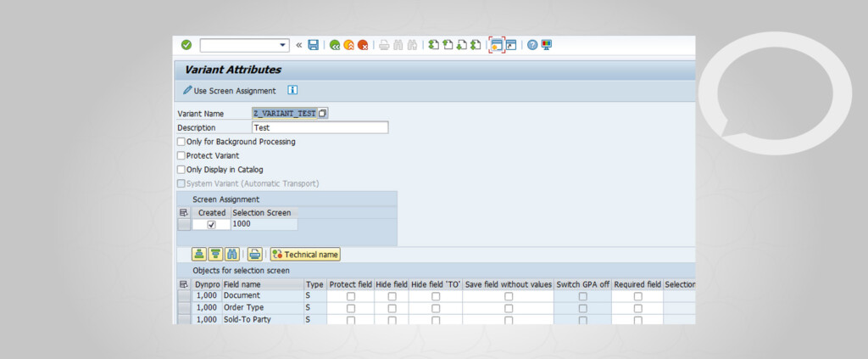Check Only Display in Catalog option

181,170
